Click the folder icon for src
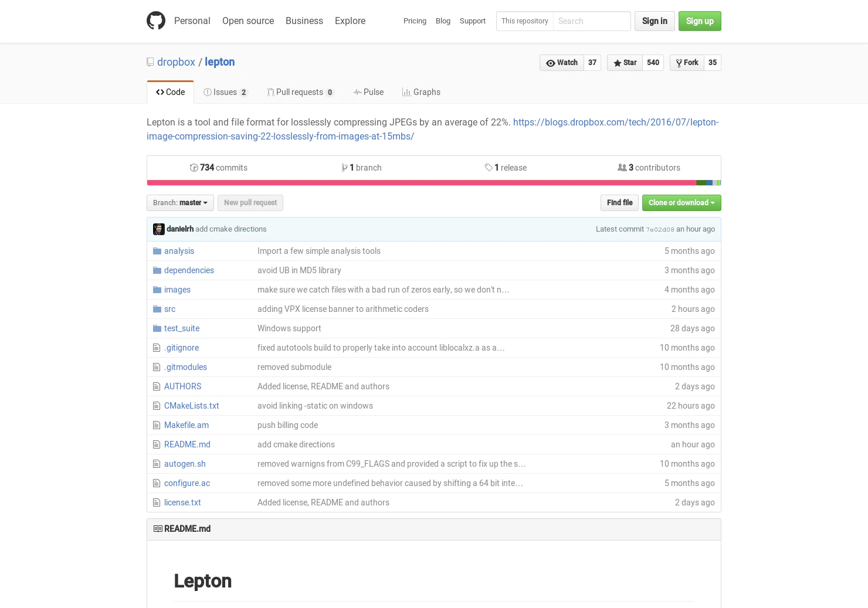This screenshot has height=608, width=868. click(157, 309)
